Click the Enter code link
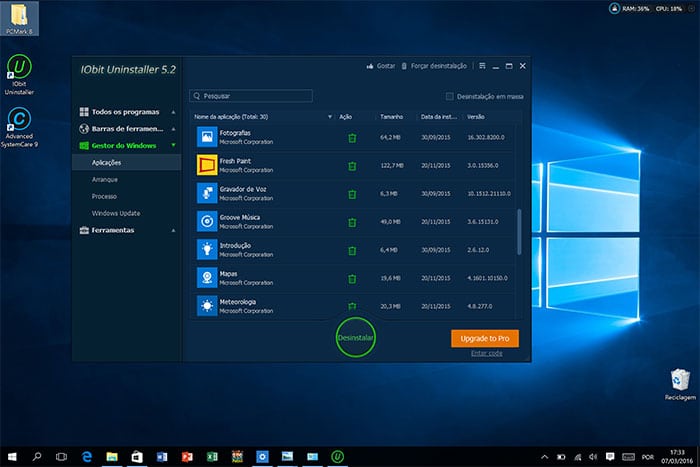The image size is (700, 467). pos(487,354)
